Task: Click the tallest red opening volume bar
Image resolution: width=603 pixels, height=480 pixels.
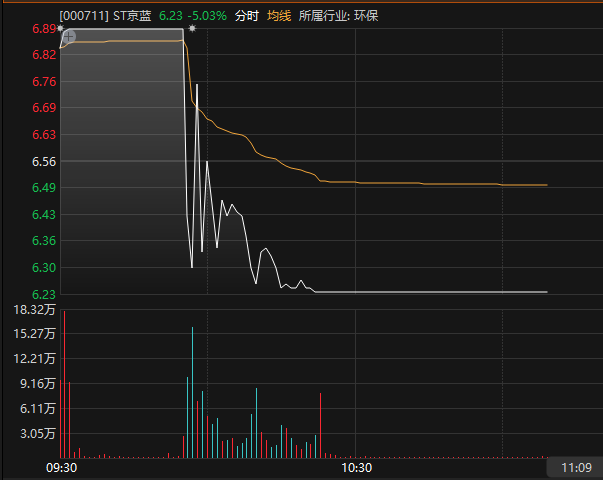Action: pos(65,384)
